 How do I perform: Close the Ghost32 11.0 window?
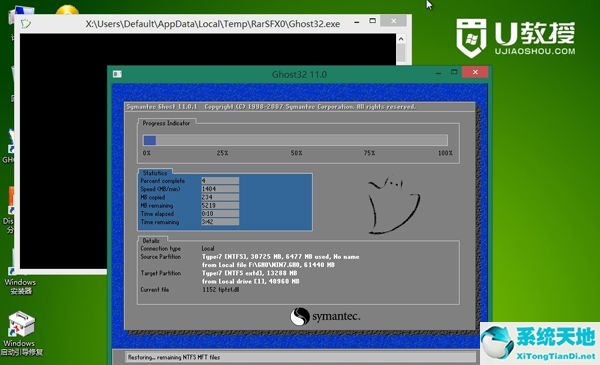pyautogui.click(x=475, y=72)
